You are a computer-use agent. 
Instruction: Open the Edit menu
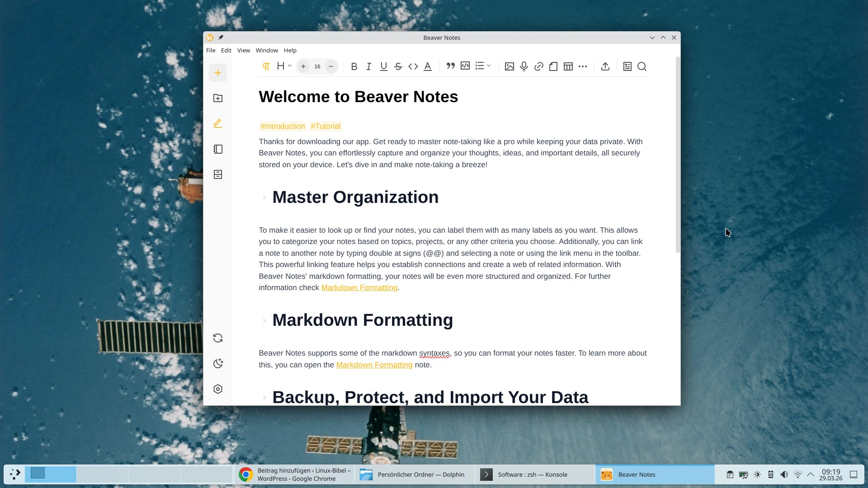pyautogui.click(x=226, y=50)
